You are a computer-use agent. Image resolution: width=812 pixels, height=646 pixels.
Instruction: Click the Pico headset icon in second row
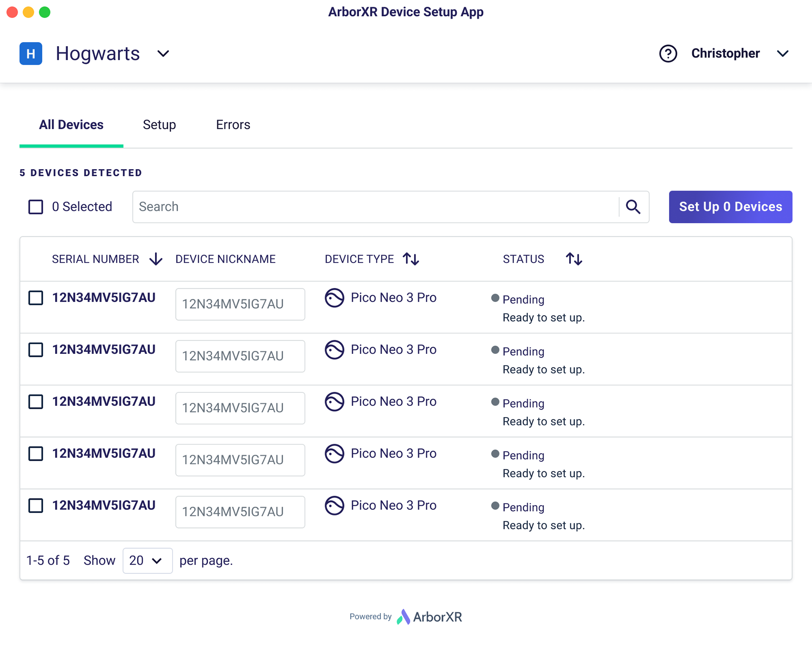tap(335, 350)
